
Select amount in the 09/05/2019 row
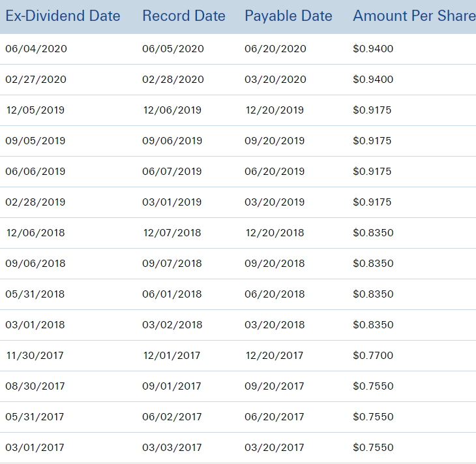pyautogui.click(x=372, y=141)
